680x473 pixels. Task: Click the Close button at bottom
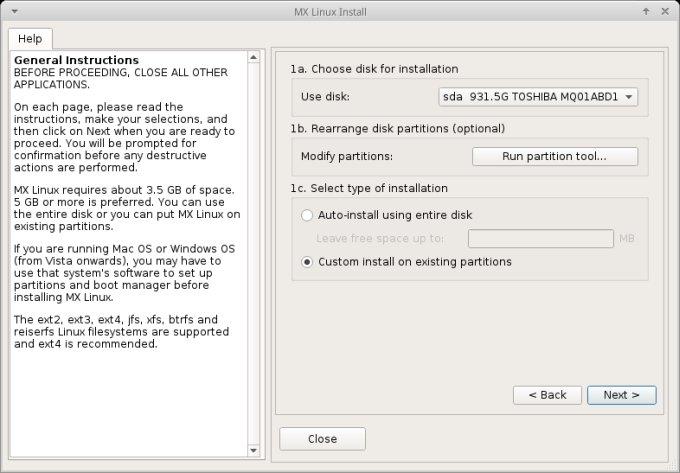click(x=322, y=439)
